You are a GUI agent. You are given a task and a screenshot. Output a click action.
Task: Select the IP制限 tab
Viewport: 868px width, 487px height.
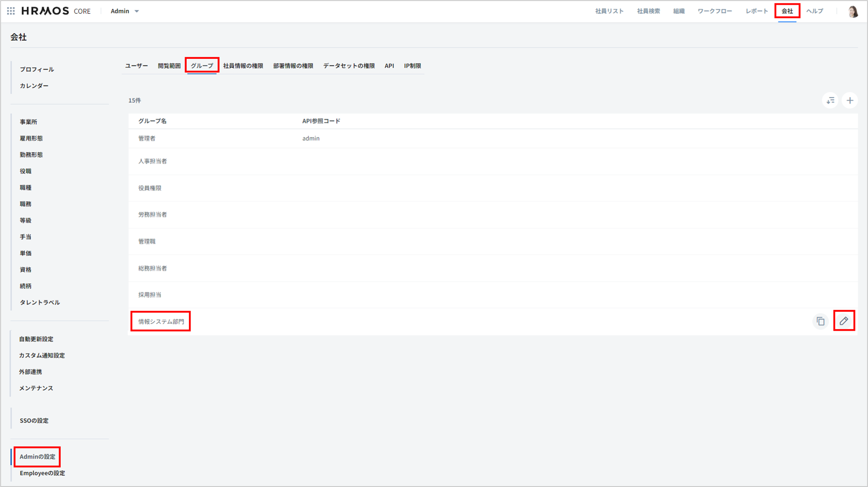[x=412, y=66]
